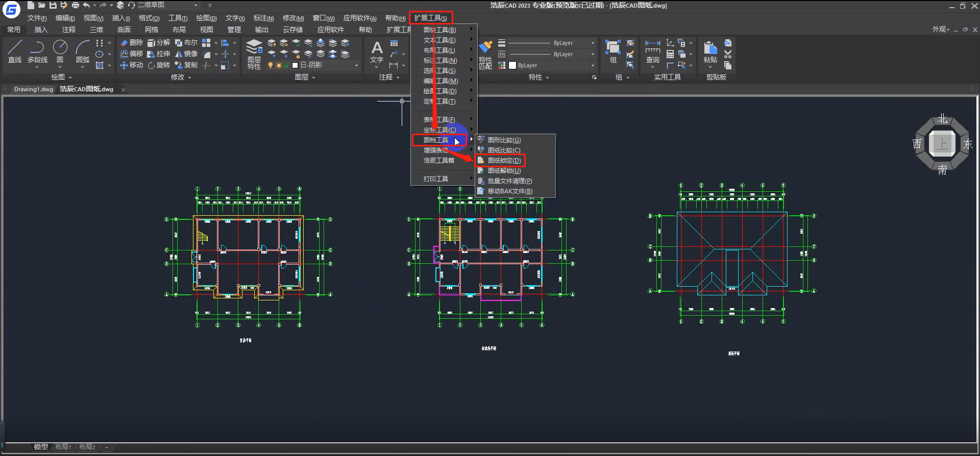Click the white ByLayer color swatch
980x456 pixels.
[512, 65]
